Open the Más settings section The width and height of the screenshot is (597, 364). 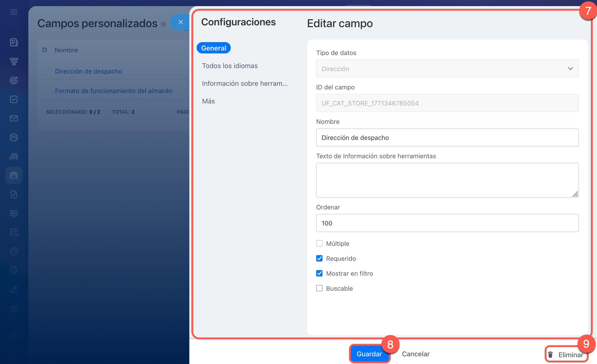(x=208, y=101)
